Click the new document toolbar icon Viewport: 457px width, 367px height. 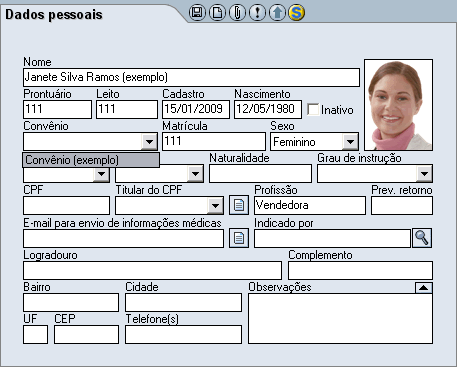coord(217,13)
